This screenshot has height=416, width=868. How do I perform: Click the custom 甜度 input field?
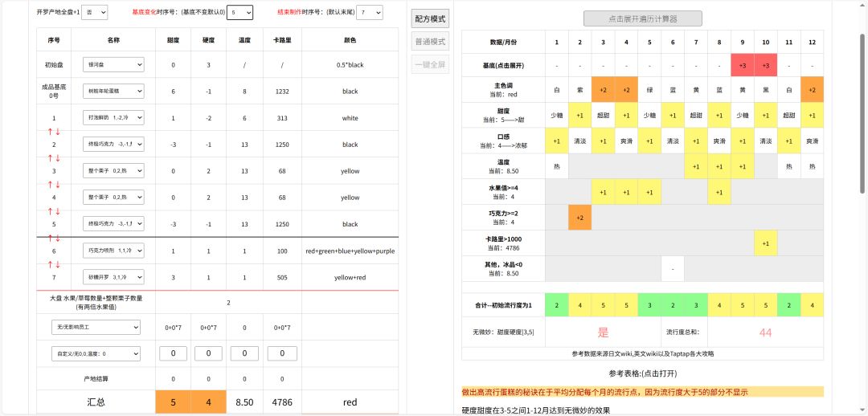174,353
